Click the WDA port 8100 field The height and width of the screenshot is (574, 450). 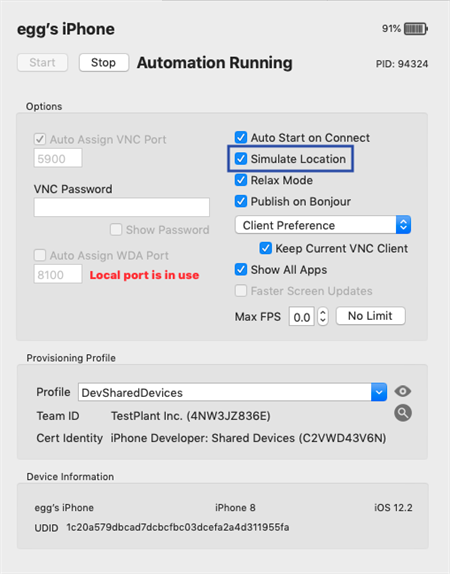(58, 274)
